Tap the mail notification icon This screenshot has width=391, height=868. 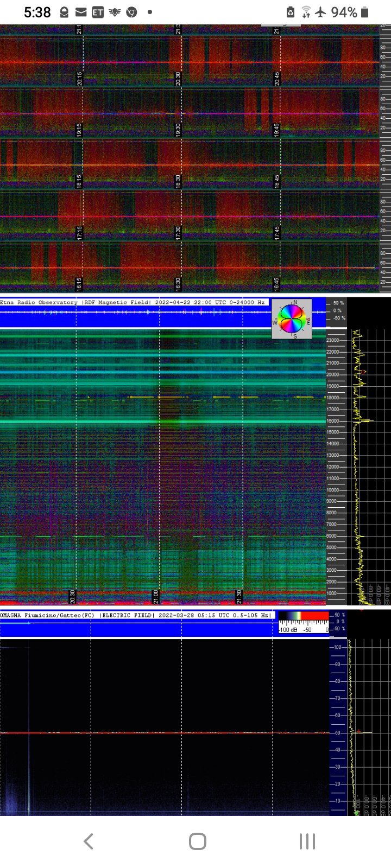click(80, 12)
